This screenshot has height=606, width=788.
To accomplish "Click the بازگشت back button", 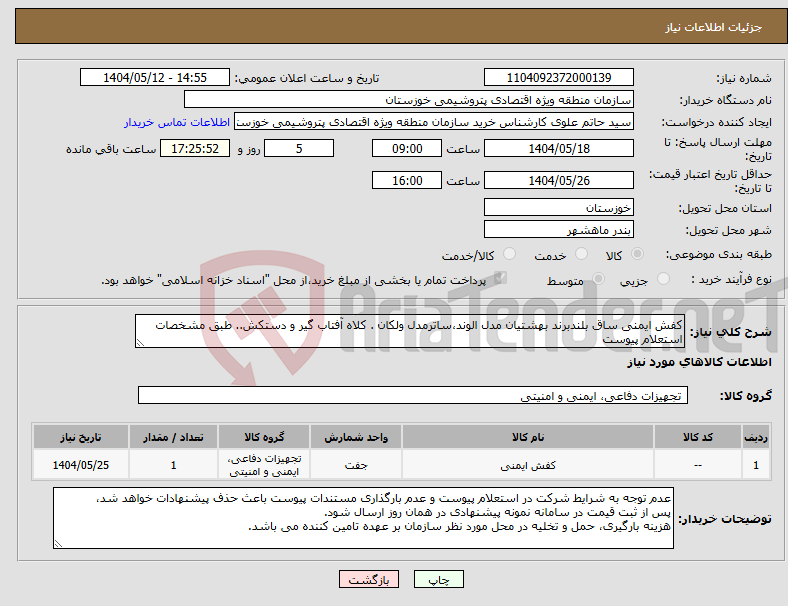I will [x=369, y=579].
